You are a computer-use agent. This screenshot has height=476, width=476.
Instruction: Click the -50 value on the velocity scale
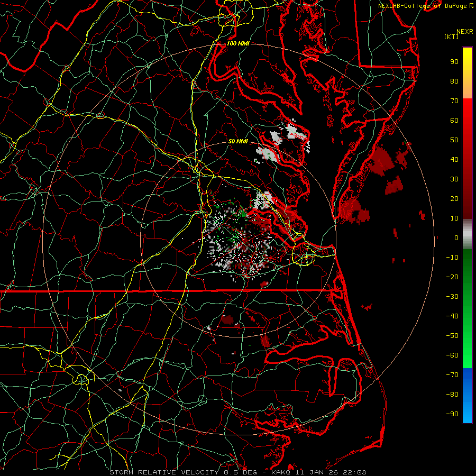(452, 336)
